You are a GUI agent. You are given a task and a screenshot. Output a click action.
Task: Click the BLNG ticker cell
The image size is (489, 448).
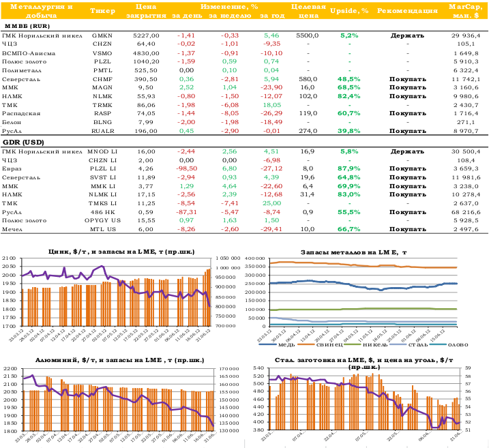(x=102, y=122)
